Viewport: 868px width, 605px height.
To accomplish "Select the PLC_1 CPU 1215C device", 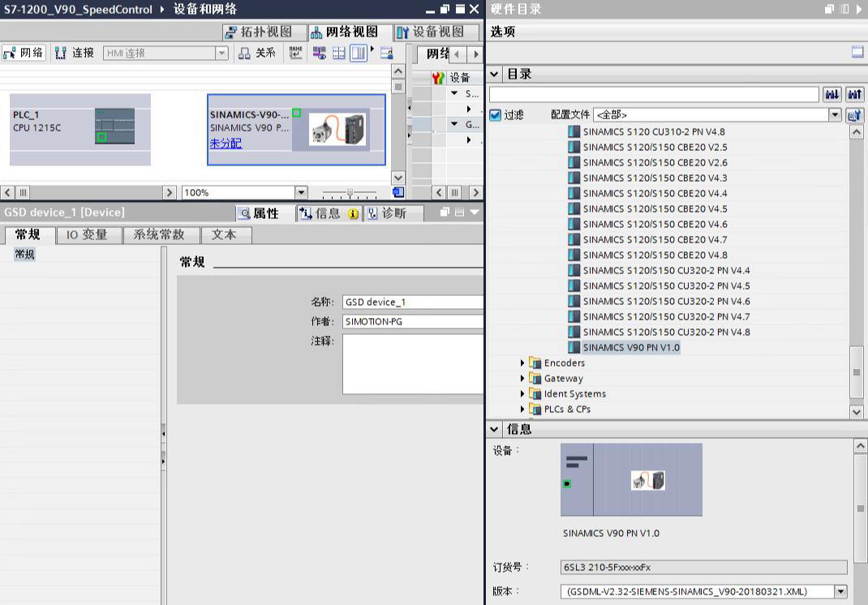I will 80,130.
